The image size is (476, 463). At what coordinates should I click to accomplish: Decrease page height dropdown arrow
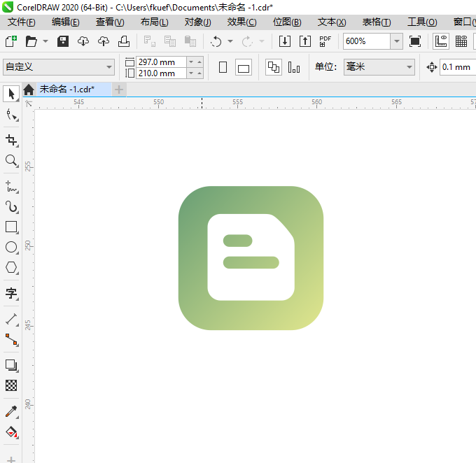click(191, 73)
